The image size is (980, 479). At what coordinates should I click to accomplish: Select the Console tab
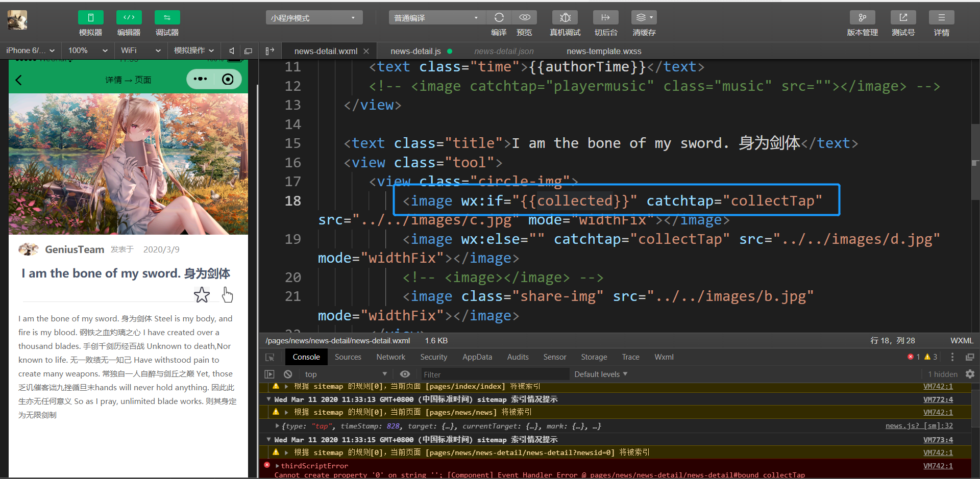click(306, 357)
